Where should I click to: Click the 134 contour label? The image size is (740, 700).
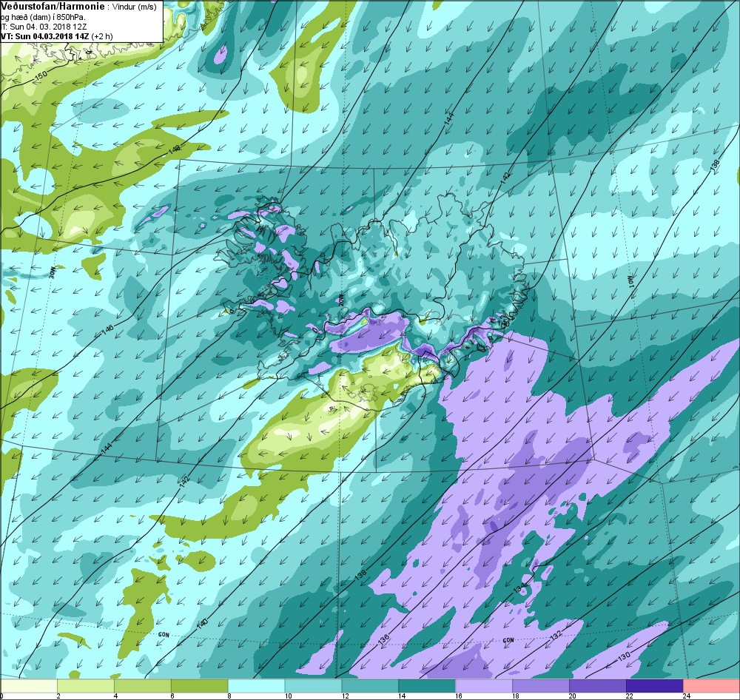click(x=519, y=588)
